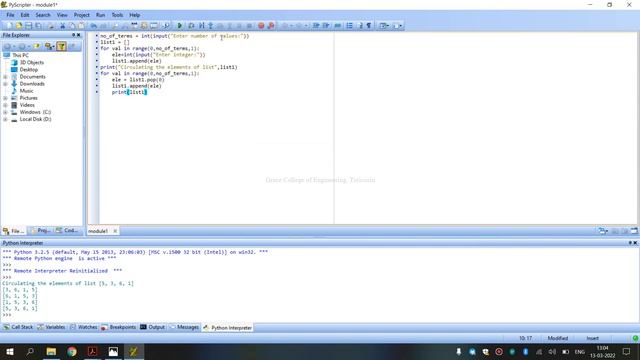Start debugging with the Debug icon

[x=191, y=26]
